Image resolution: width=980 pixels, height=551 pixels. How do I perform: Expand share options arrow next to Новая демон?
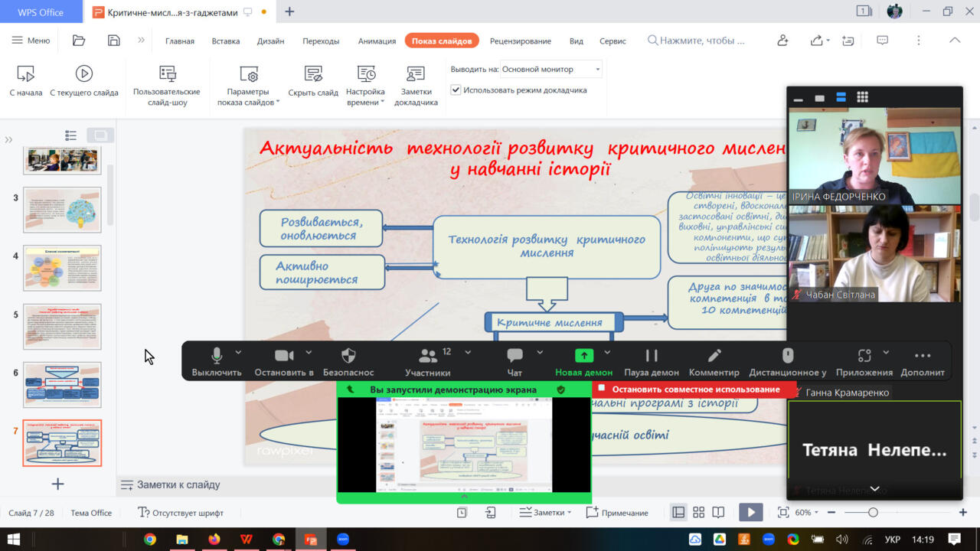click(607, 353)
